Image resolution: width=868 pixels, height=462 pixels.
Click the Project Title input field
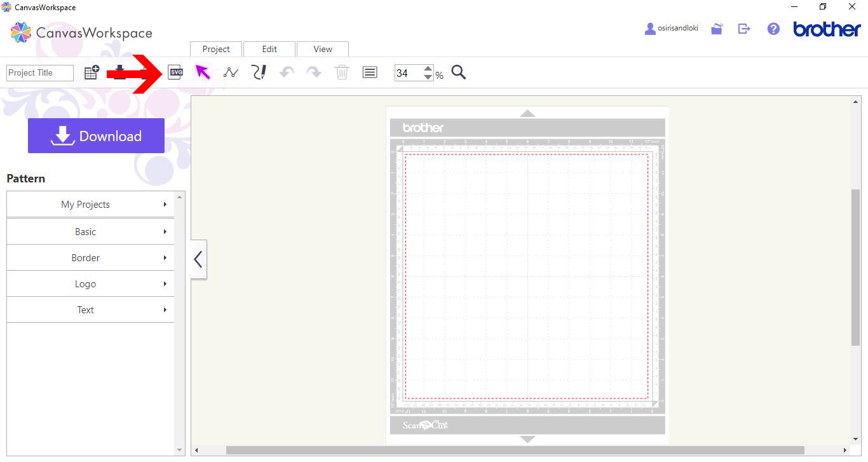click(x=40, y=73)
